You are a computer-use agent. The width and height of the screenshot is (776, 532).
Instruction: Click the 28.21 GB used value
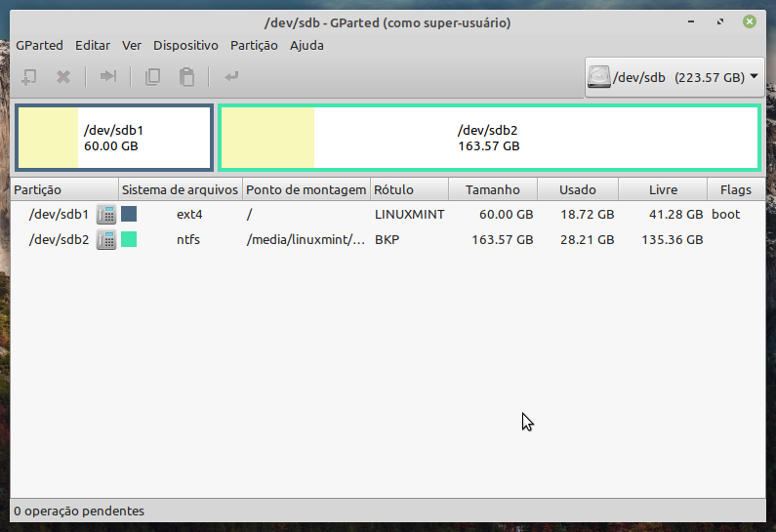coord(587,240)
